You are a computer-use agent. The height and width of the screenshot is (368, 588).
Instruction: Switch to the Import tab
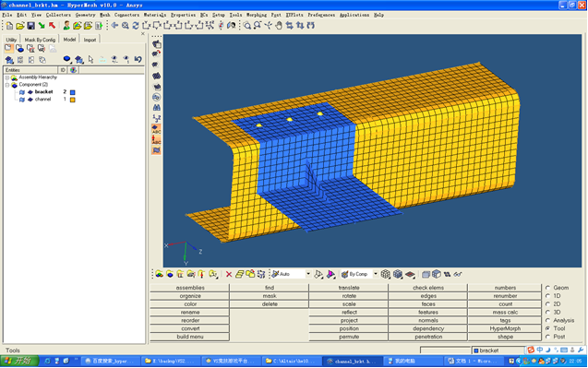pyautogui.click(x=90, y=40)
